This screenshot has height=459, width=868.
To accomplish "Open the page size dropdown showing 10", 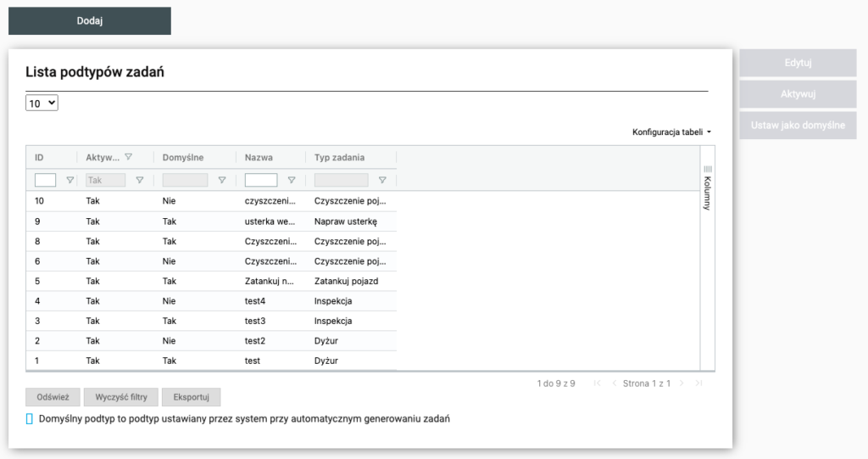I will click(42, 103).
